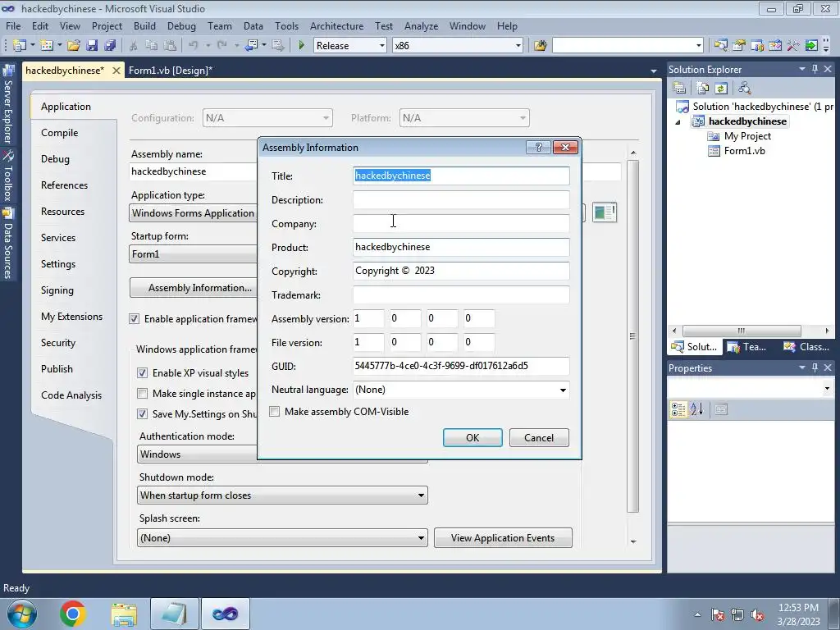Click the GUID input field

pyautogui.click(x=461, y=366)
